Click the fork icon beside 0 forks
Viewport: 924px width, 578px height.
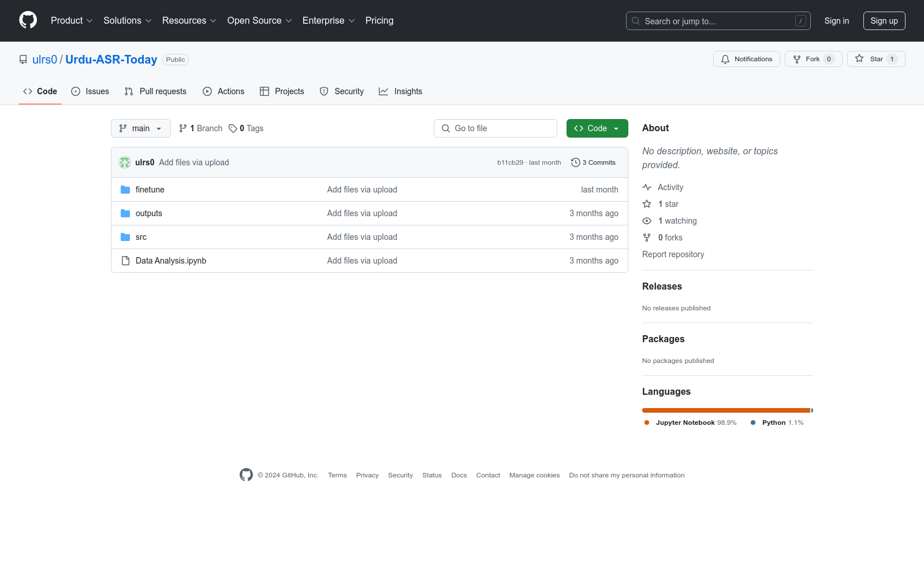647,238
